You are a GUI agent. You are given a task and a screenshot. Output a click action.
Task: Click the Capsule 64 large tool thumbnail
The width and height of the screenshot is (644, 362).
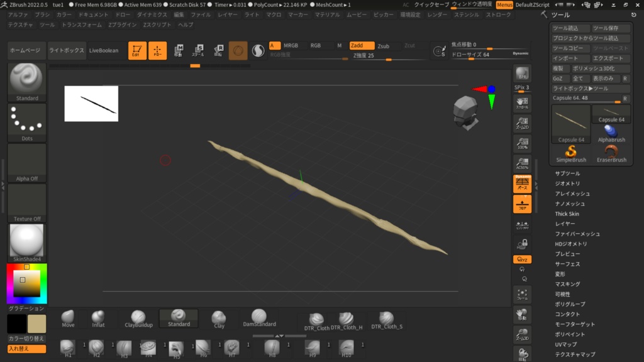point(571,124)
